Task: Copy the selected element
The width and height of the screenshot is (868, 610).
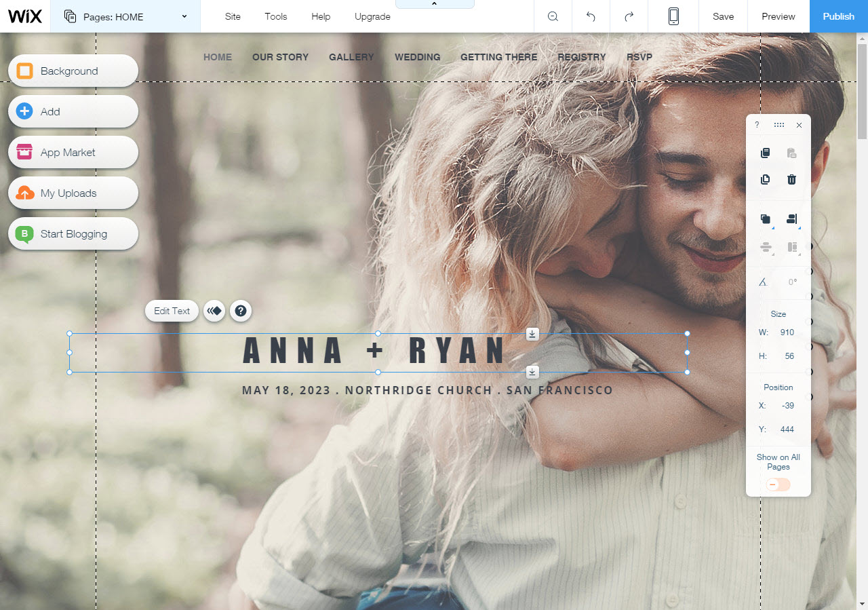Action: [765, 153]
